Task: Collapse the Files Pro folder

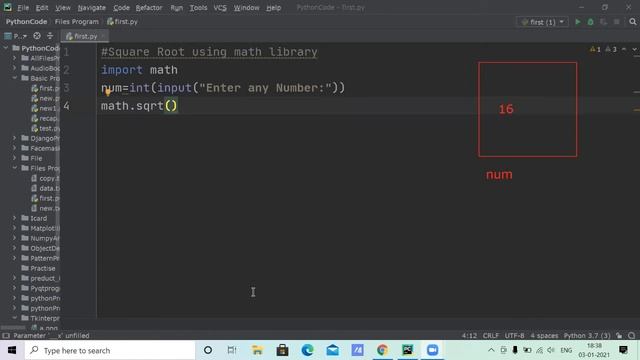Action: (15, 168)
